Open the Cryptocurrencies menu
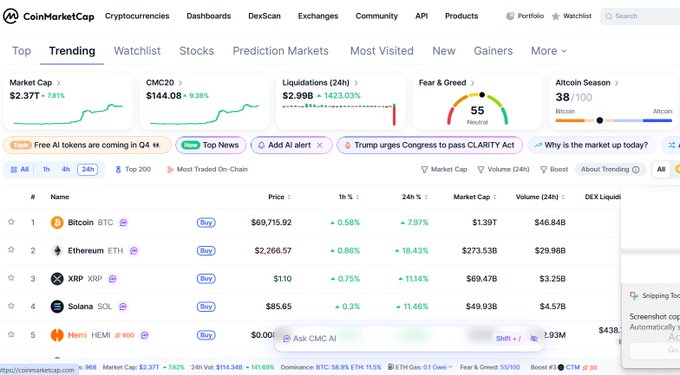 point(137,16)
